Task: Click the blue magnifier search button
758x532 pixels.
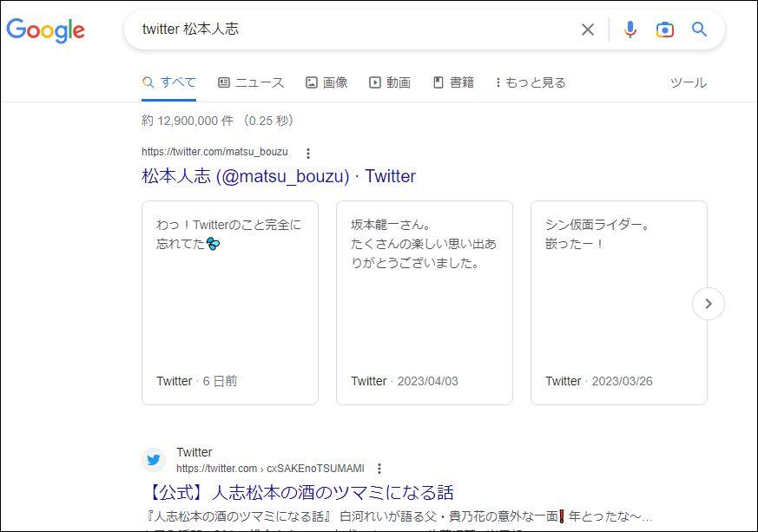Action: [699, 29]
